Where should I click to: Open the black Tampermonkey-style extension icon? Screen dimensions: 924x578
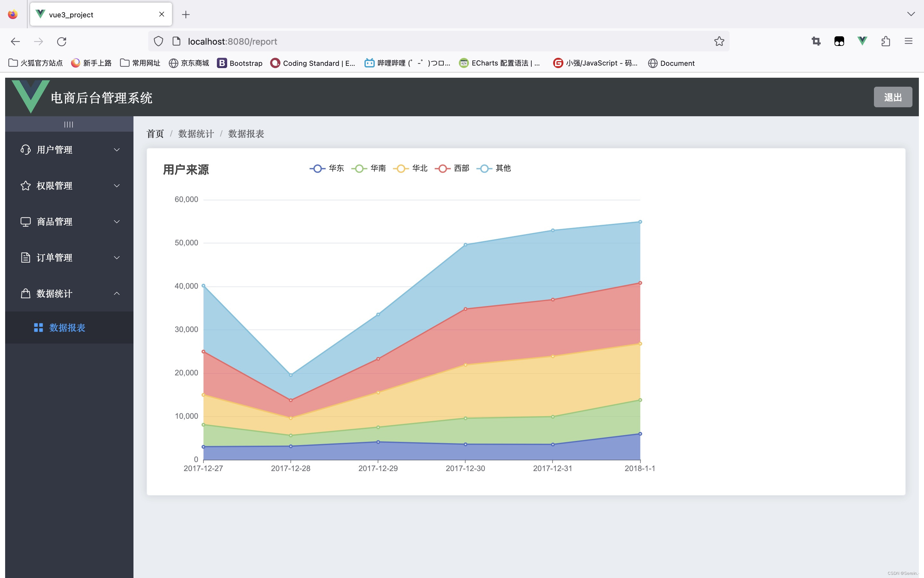pos(839,41)
